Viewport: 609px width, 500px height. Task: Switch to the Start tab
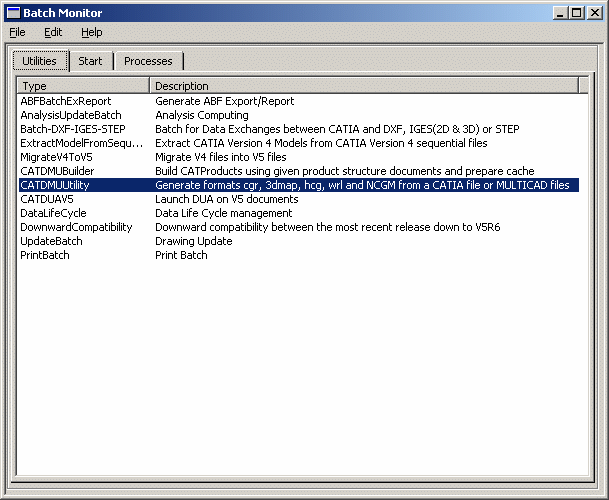(90, 61)
